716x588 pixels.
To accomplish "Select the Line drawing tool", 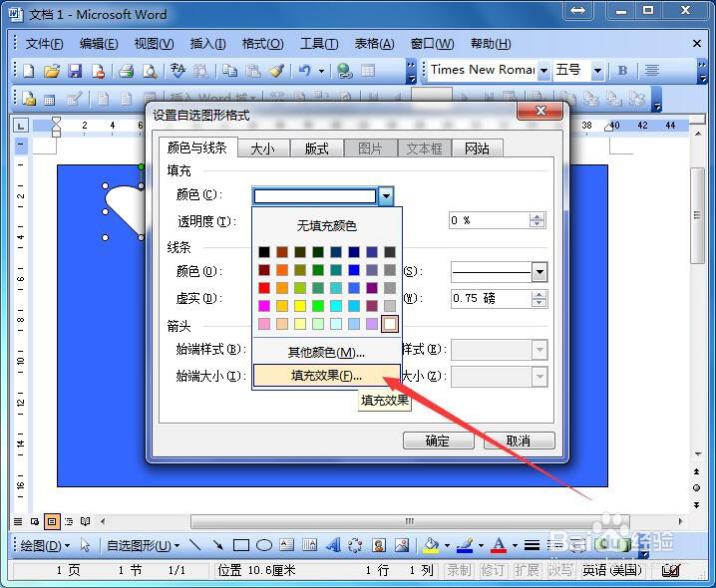I will click(x=195, y=544).
